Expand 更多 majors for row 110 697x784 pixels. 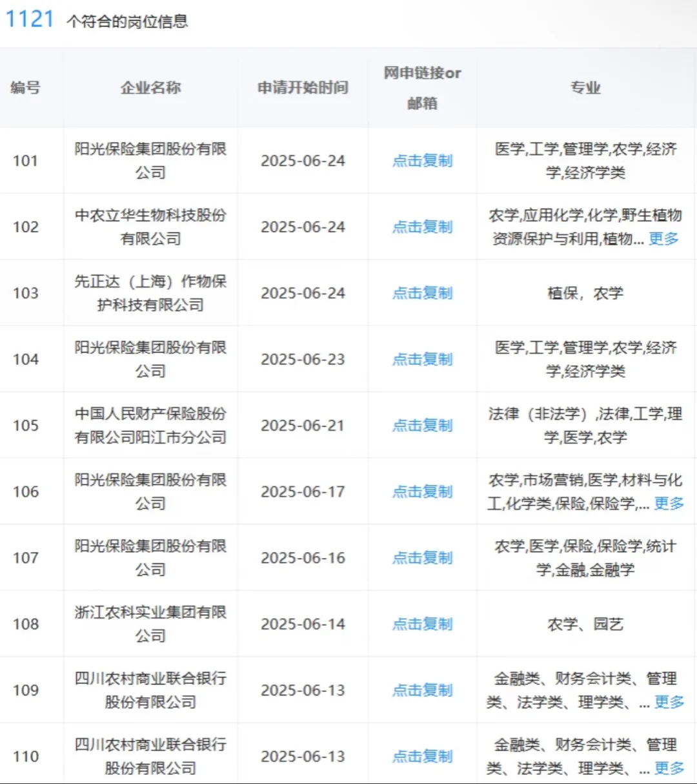(x=669, y=769)
